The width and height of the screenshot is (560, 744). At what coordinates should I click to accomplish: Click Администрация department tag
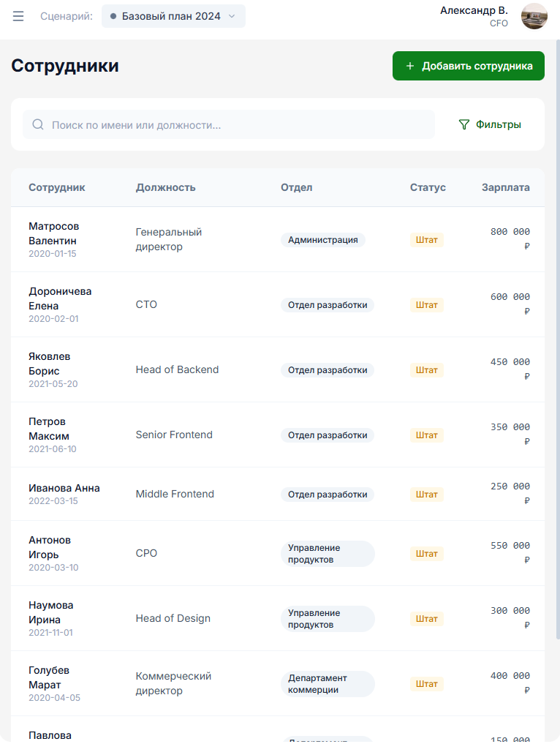click(322, 240)
